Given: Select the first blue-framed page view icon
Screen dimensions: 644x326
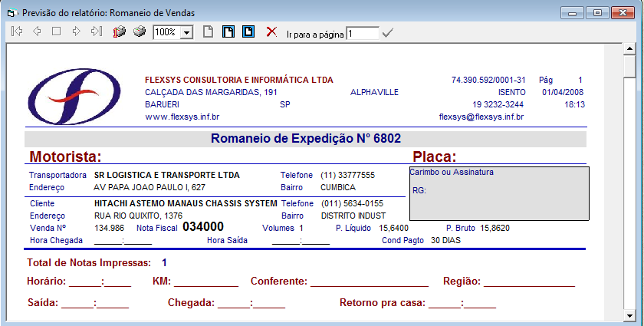Looking at the screenshot, I should pyautogui.click(x=228, y=31).
